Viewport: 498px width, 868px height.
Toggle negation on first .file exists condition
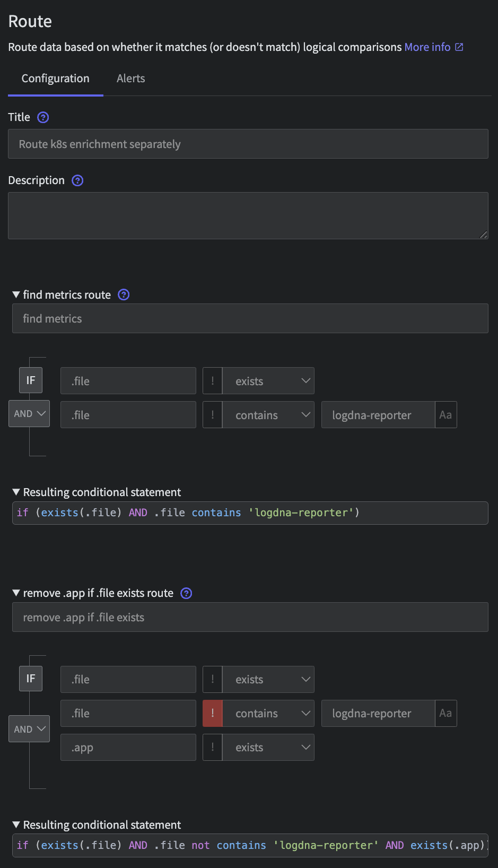213,381
